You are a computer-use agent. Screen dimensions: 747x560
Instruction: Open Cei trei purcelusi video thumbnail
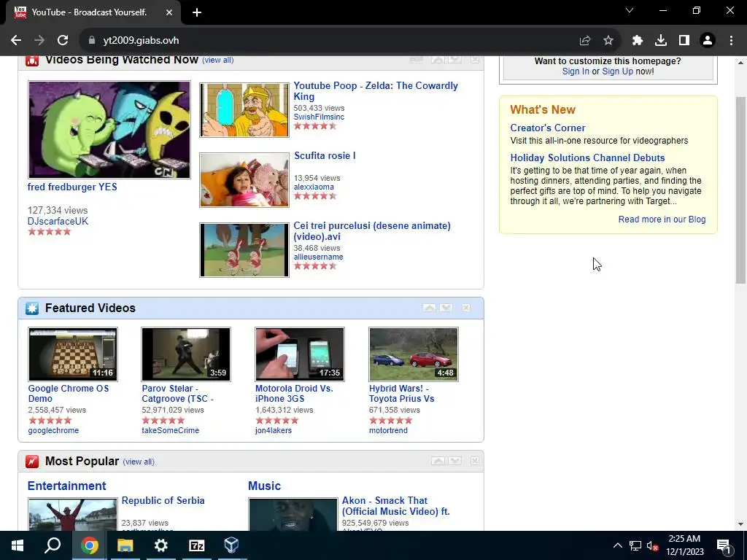tap(244, 250)
